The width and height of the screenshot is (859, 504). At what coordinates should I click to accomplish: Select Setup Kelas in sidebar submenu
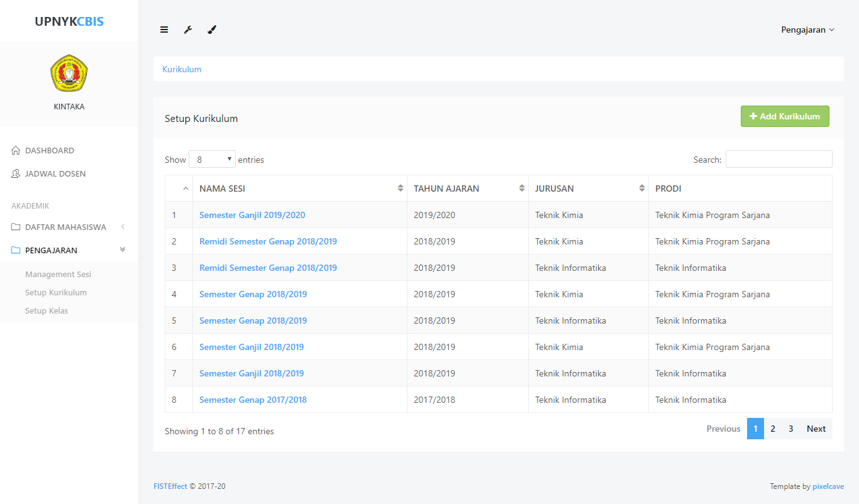[x=47, y=311]
